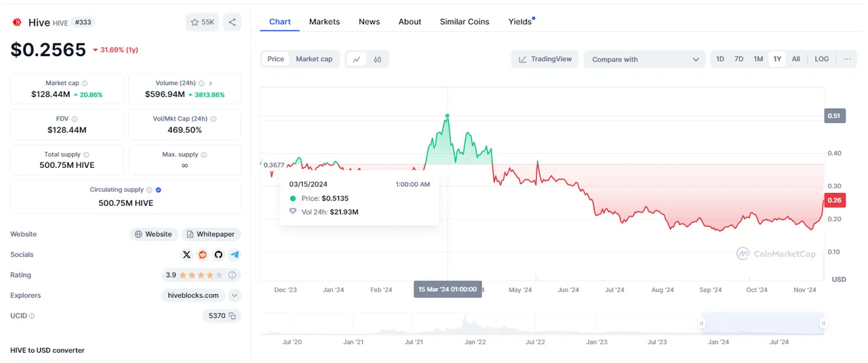The width and height of the screenshot is (868, 363).
Task: Click the Hive logo icon
Action: [17, 22]
